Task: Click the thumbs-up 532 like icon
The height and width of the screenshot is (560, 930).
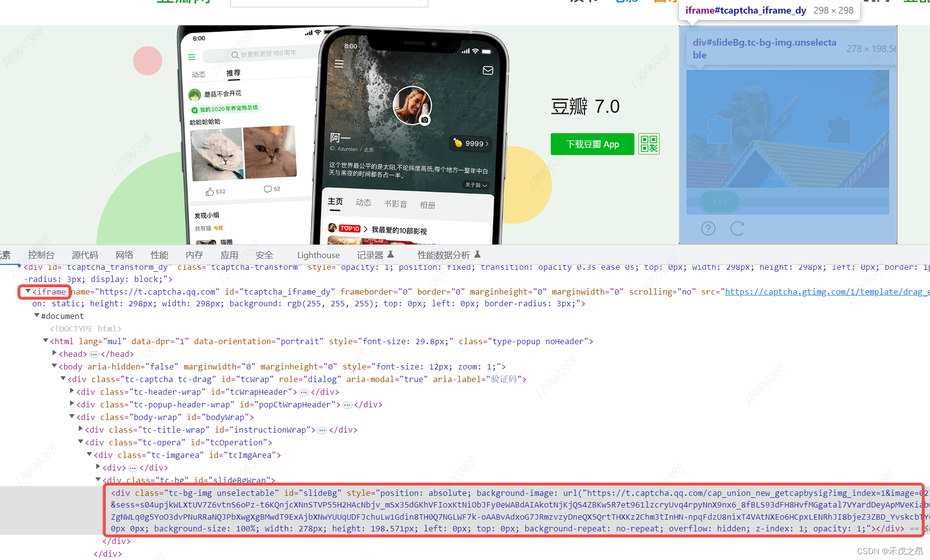Action: (x=210, y=192)
